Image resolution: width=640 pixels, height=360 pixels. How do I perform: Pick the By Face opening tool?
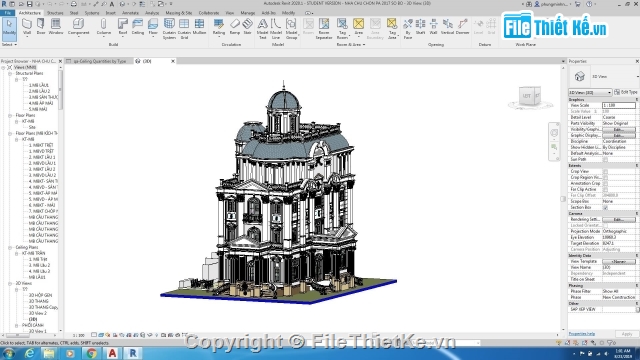[408, 29]
